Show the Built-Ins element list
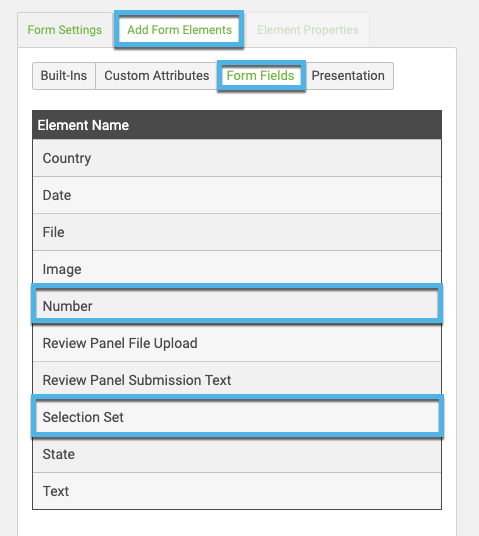The height and width of the screenshot is (536, 479). click(x=64, y=76)
